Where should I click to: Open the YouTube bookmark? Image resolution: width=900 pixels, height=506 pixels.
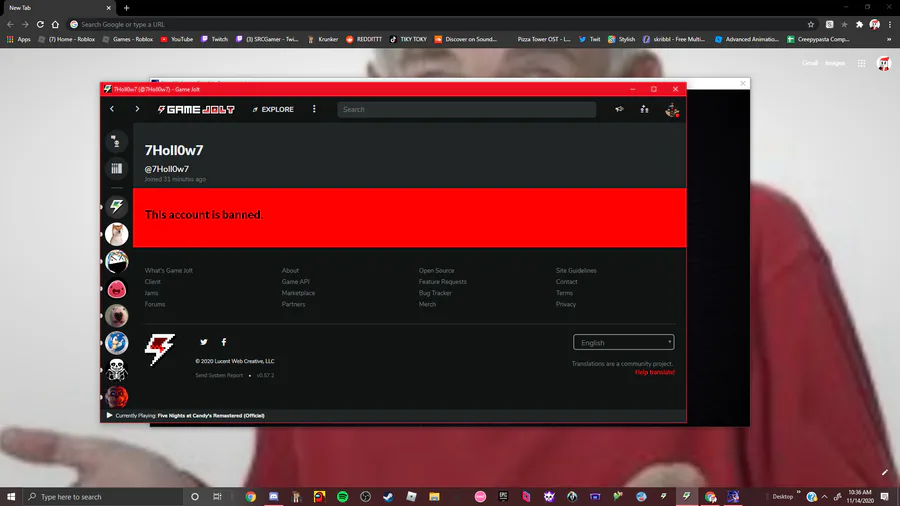pos(177,39)
